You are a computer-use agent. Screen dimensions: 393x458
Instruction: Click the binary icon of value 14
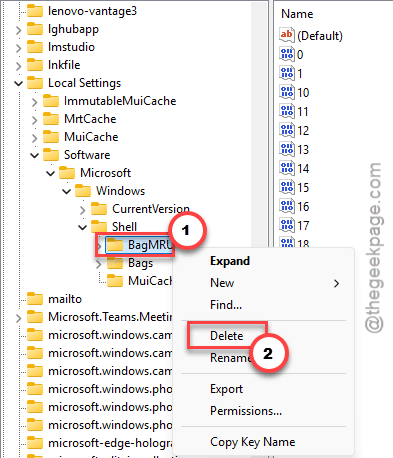point(287,168)
